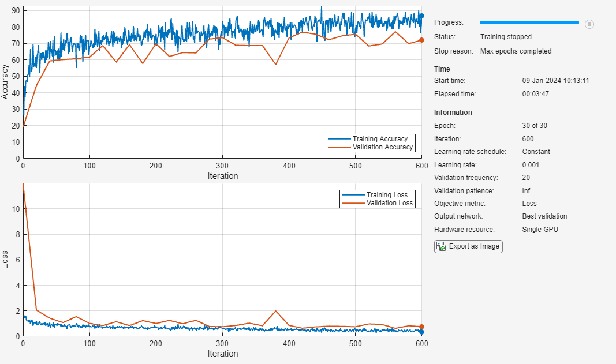Click the Best validation output network value

[544, 216]
